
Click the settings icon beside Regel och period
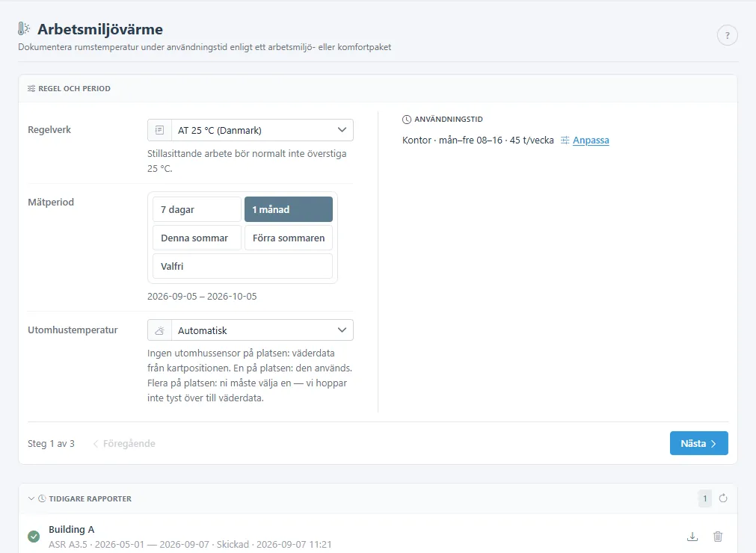[31, 89]
